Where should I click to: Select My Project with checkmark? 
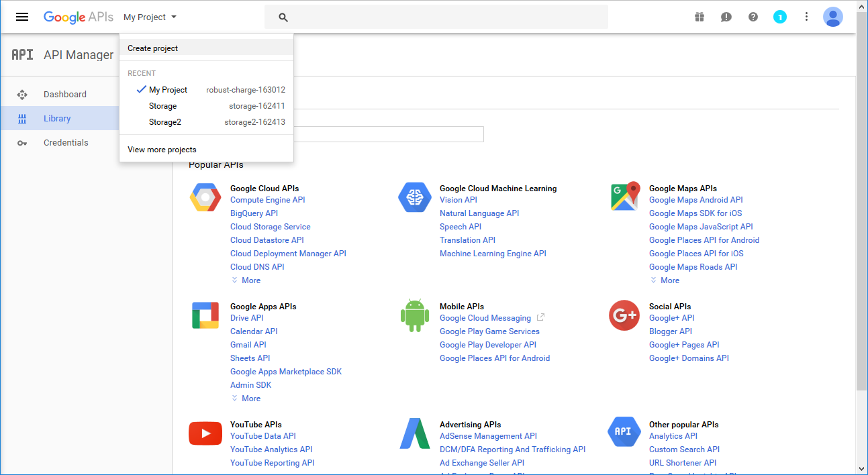point(168,90)
